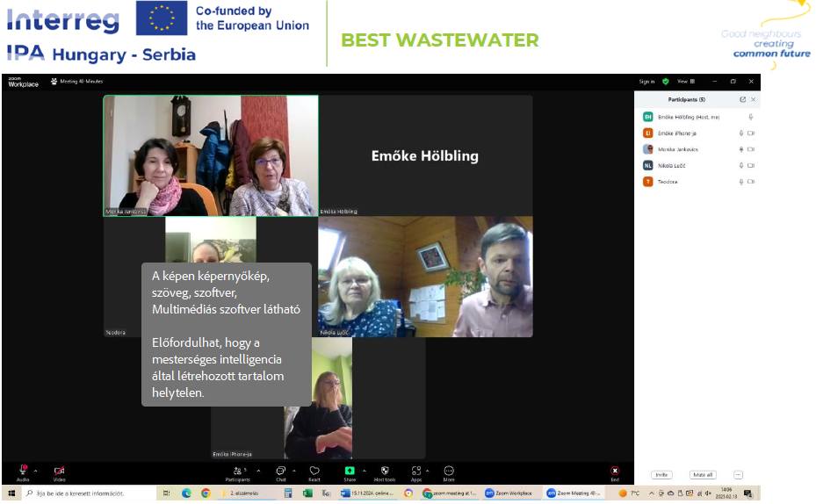Open Microsoft Edge from the taskbar
The image size is (816, 504).
pyautogui.click(x=186, y=493)
